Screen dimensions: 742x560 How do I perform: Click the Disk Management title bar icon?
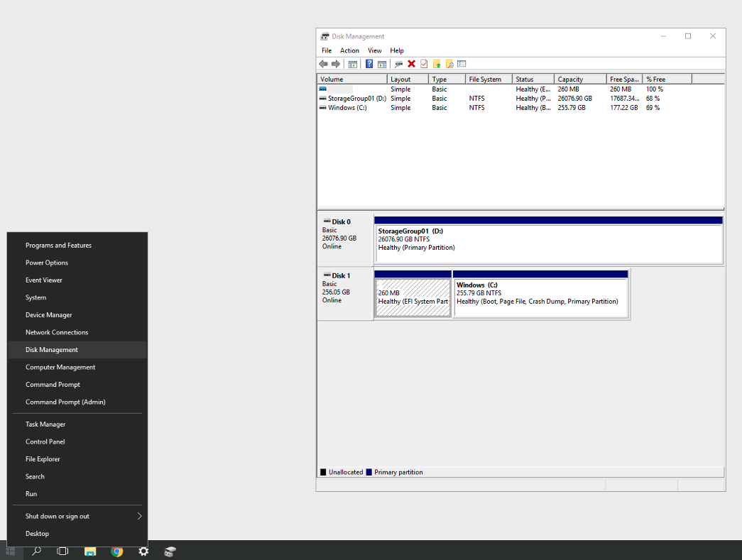pos(323,36)
